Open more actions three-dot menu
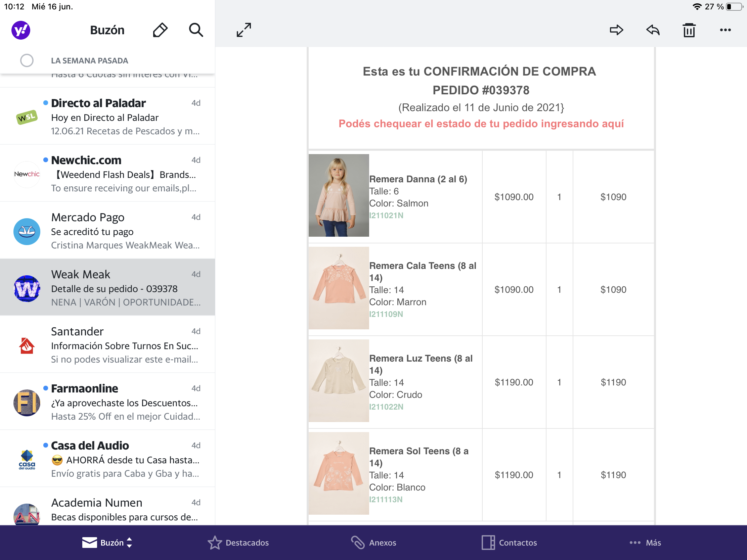Screen dimensions: 747x560 click(725, 30)
